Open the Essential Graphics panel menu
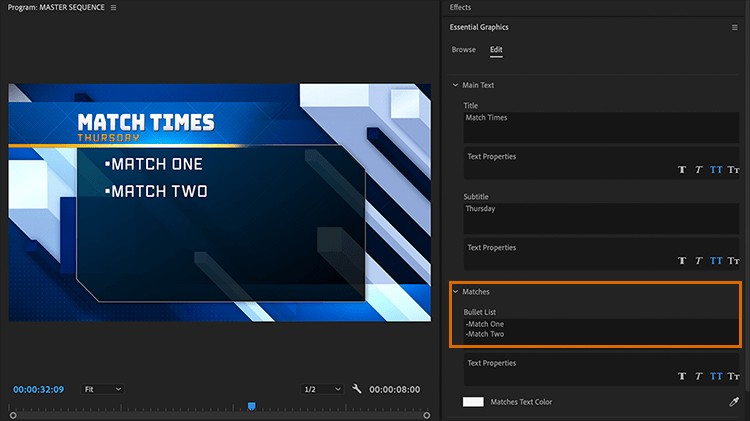The height and width of the screenshot is (421, 750). pyautogui.click(x=735, y=28)
